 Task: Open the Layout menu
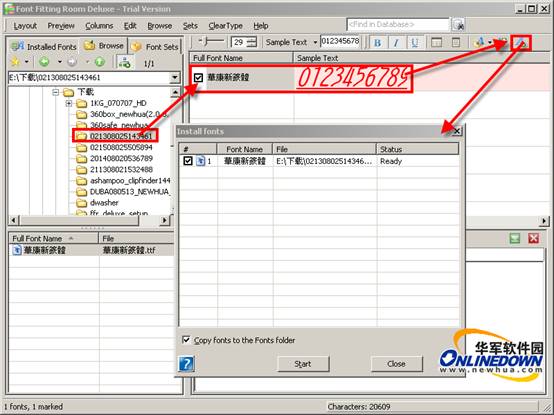coord(25,26)
